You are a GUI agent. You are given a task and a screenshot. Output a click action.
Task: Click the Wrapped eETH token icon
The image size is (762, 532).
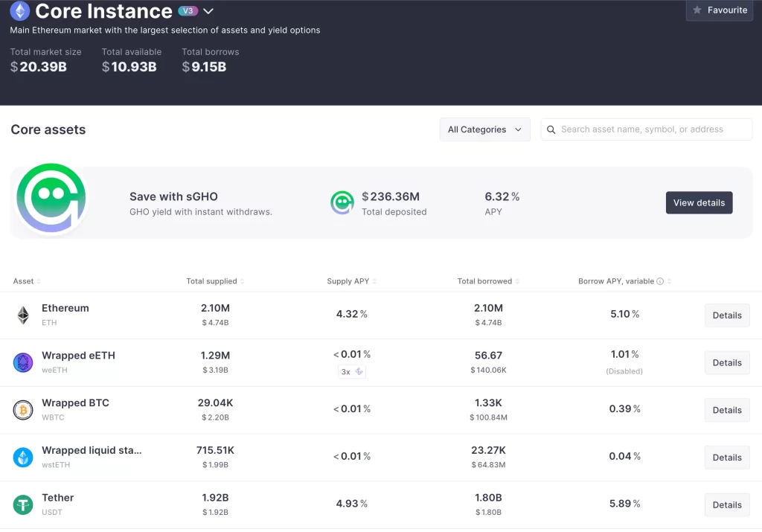[x=23, y=362]
